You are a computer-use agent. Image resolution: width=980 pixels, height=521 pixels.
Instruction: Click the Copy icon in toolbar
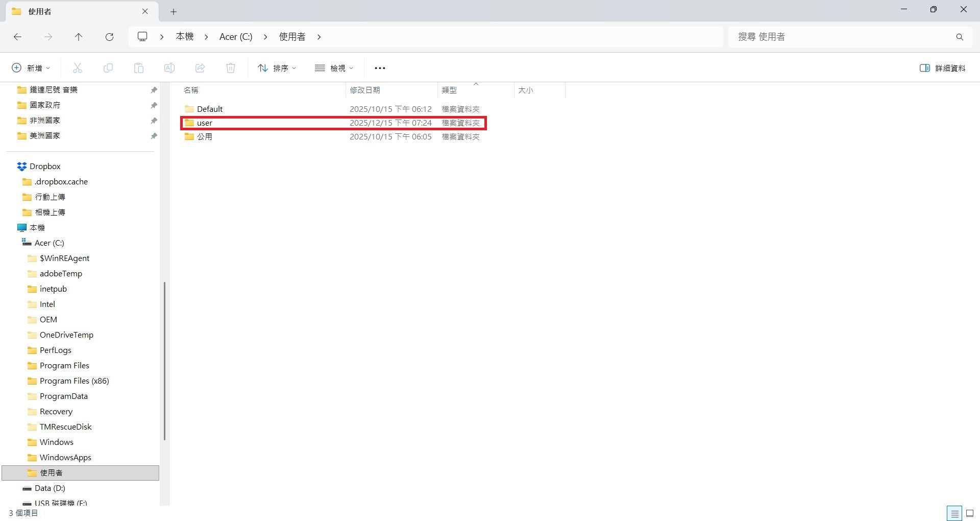[x=108, y=68]
